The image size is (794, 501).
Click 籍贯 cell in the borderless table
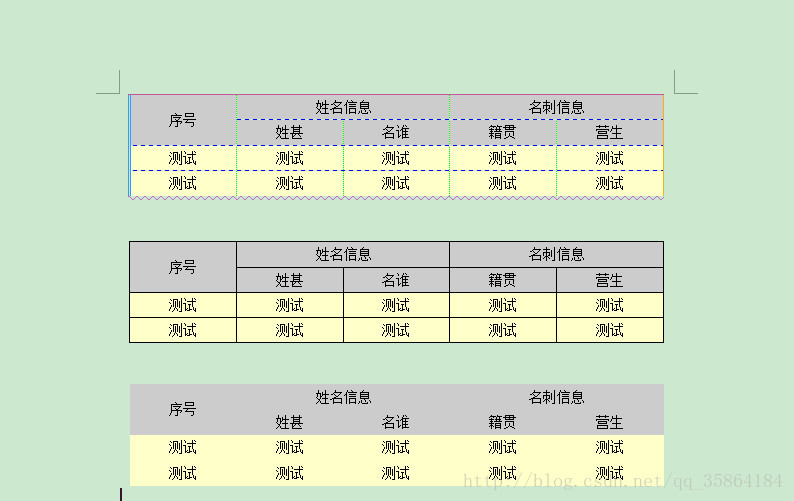click(x=503, y=422)
